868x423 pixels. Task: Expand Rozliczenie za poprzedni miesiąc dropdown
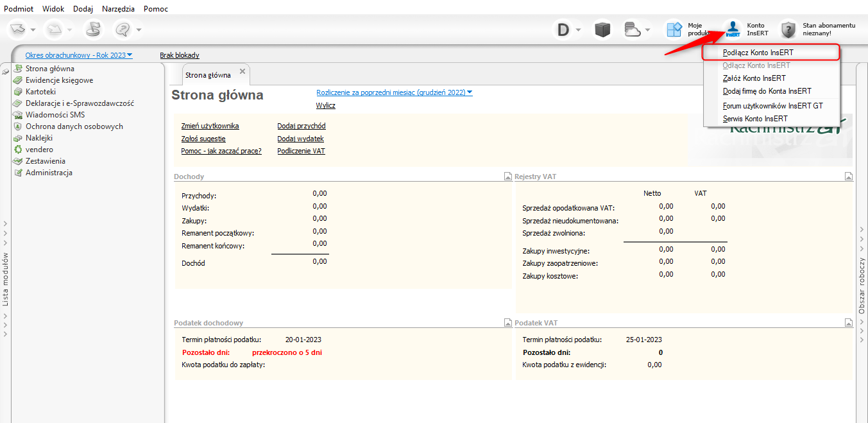click(x=470, y=92)
